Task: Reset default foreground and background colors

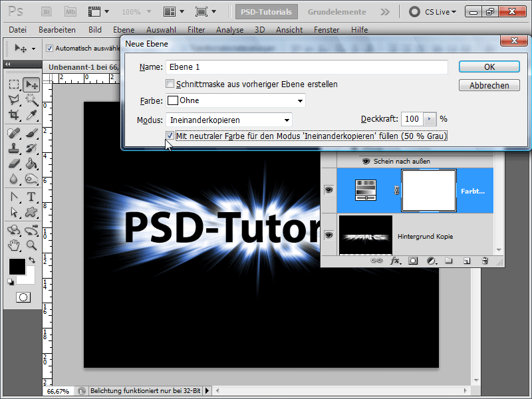Action: [11, 282]
